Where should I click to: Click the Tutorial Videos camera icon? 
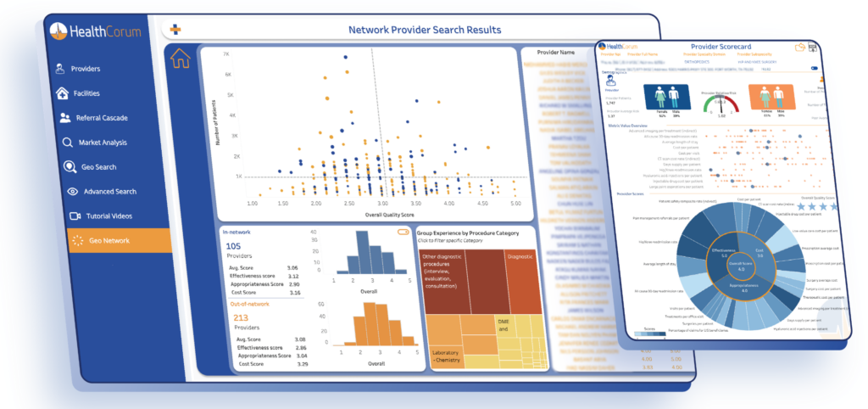(x=73, y=216)
